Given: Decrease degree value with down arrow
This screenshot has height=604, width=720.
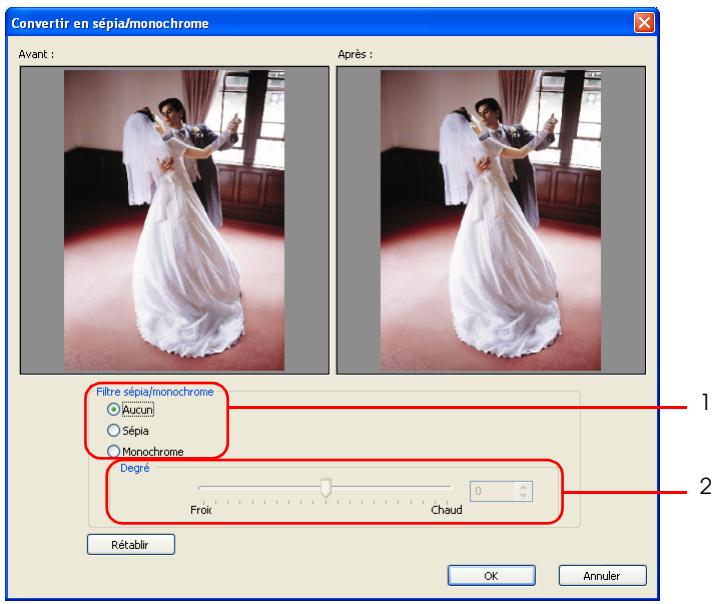Looking at the screenshot, I should 523,496.
